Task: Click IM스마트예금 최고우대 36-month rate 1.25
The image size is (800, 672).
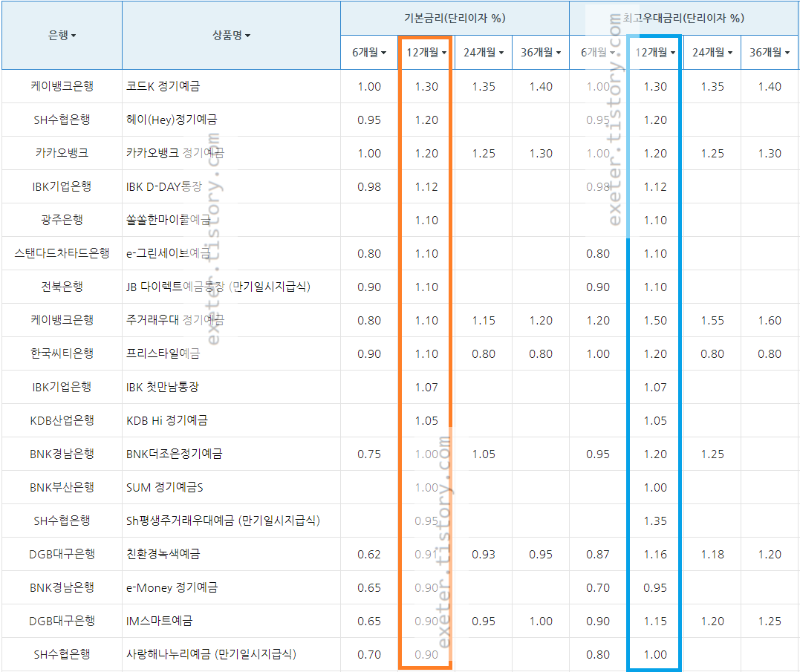Action: [x=770, y=622]
